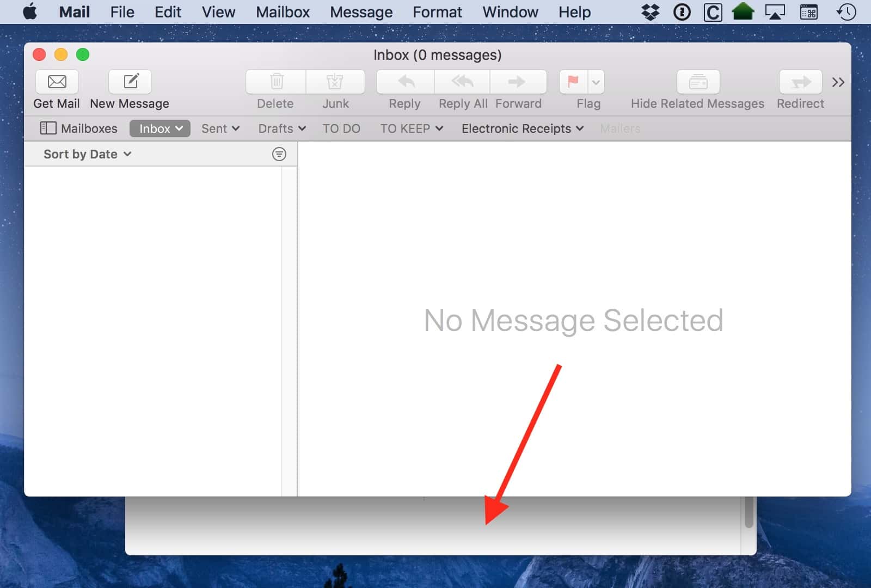This screenshot has height=588, width=871.
Task: Click the Delete trash icon
Action: click(x=277, y=82)
